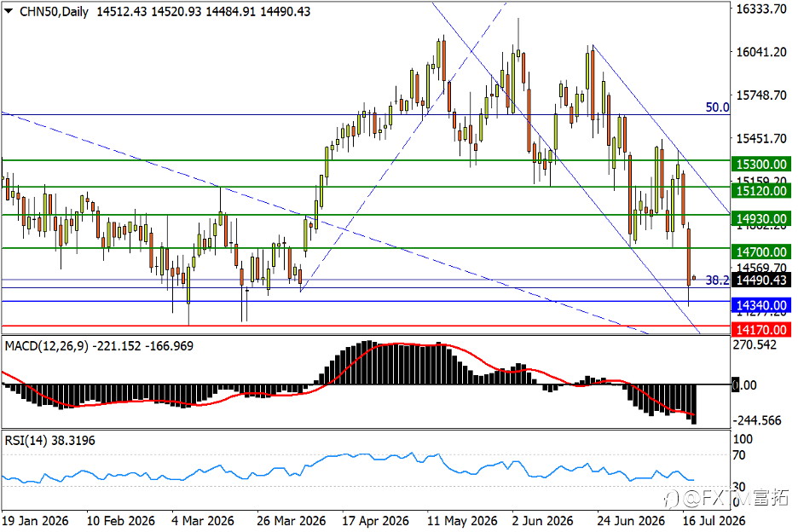Select the blue 14340.00 price label
The width and height of the screenshot is (798, 532).
(x=761, y=305)
